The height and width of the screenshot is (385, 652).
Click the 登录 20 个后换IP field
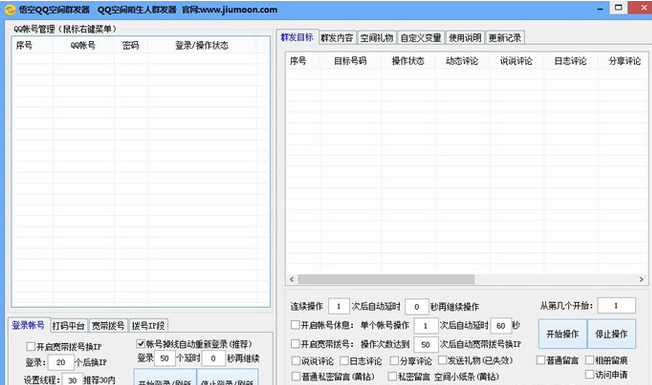click(61, 362)
